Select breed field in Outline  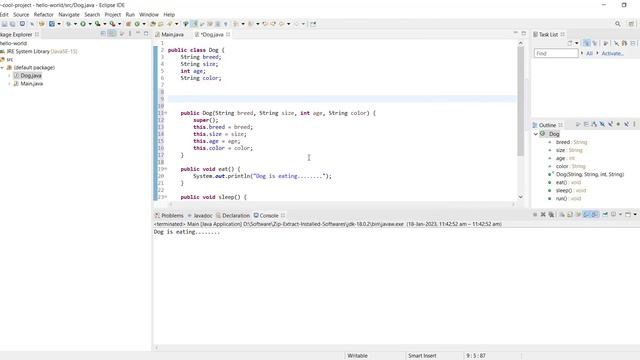[567, 142]
